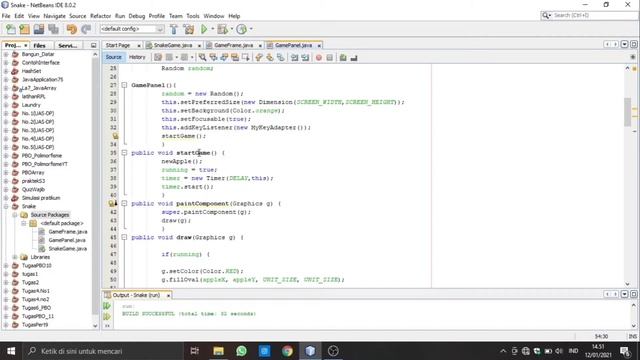Click the Build Project hammer icon
Viewport: 640px width, 360px height.
pyautogui.click(x=174, y=29)
